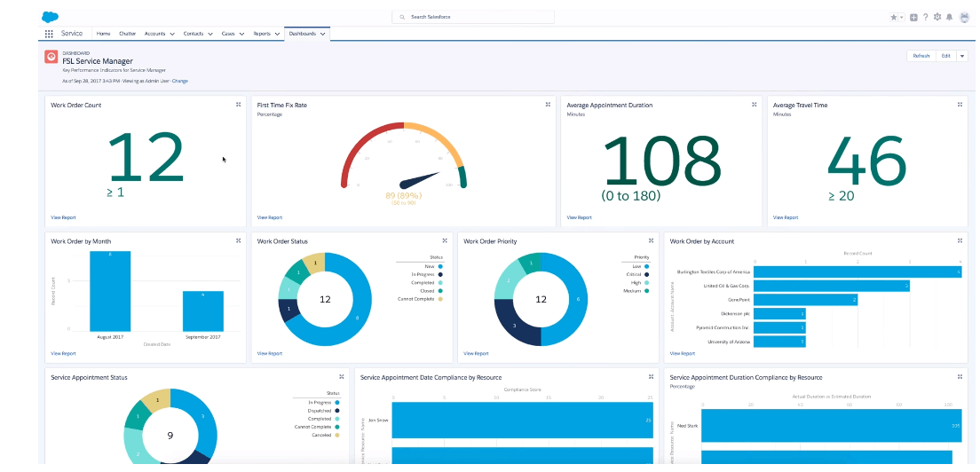Expand the Work Order by Month widget
This screenshot has height=472, width=980.
click(238, 240)
